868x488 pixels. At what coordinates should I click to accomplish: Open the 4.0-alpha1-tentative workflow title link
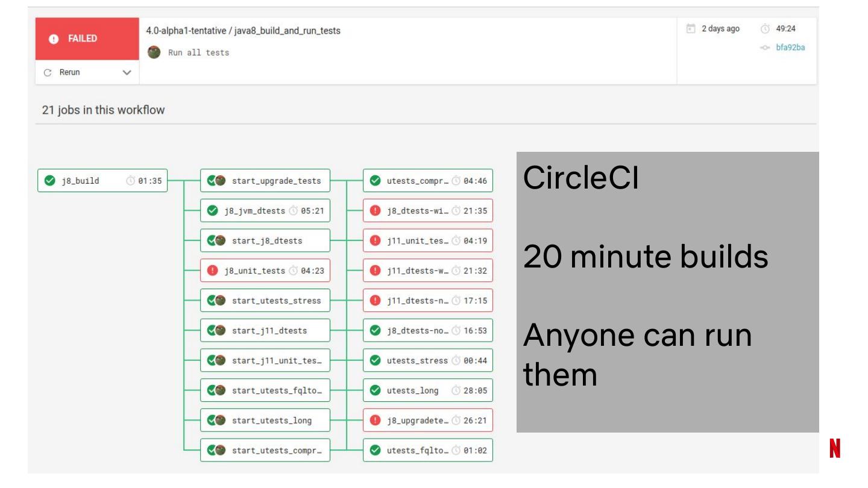click(244, 31)
